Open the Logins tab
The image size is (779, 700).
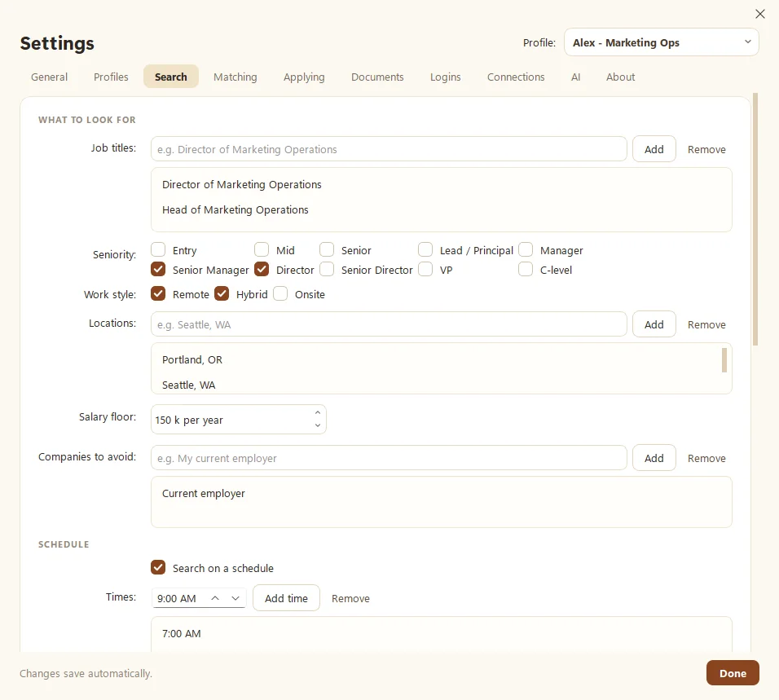(x=445, y=77)
